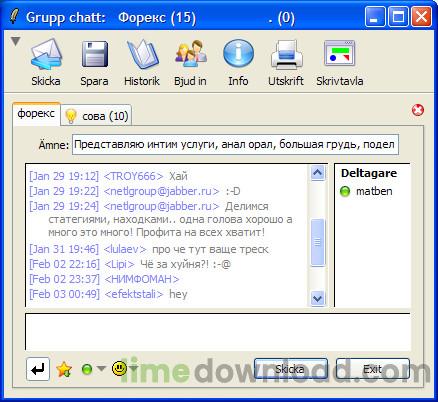Image resolution: width=438 pixels, height=402 pixels.
Task: Collapse toolbar with the gray triangle
Action: click(x=16, y=41)
